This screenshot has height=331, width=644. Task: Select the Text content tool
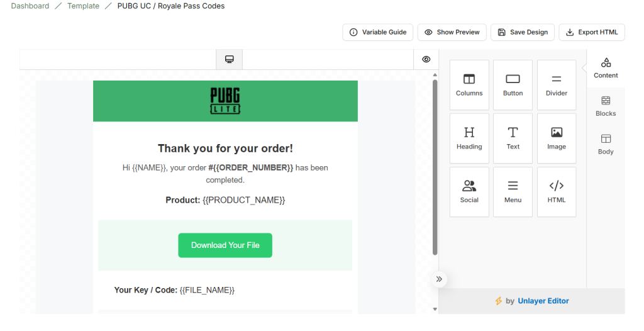pos(513,138)
